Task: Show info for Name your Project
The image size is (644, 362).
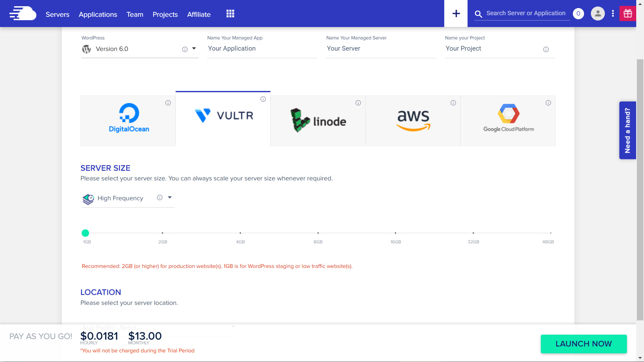Action: pos(546,49)
